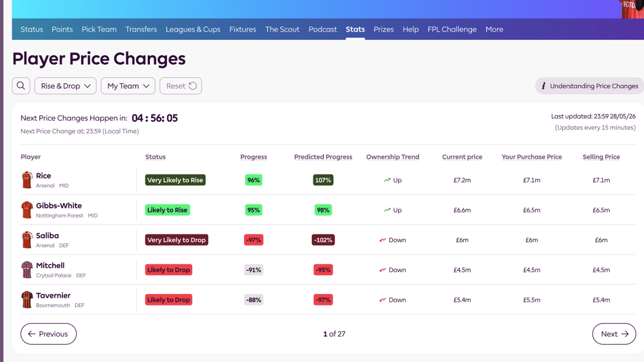This screenshot has width=644, height=362.
Task: Click Saliba's Arsenal shirt icon
Action: pos(27,240)
